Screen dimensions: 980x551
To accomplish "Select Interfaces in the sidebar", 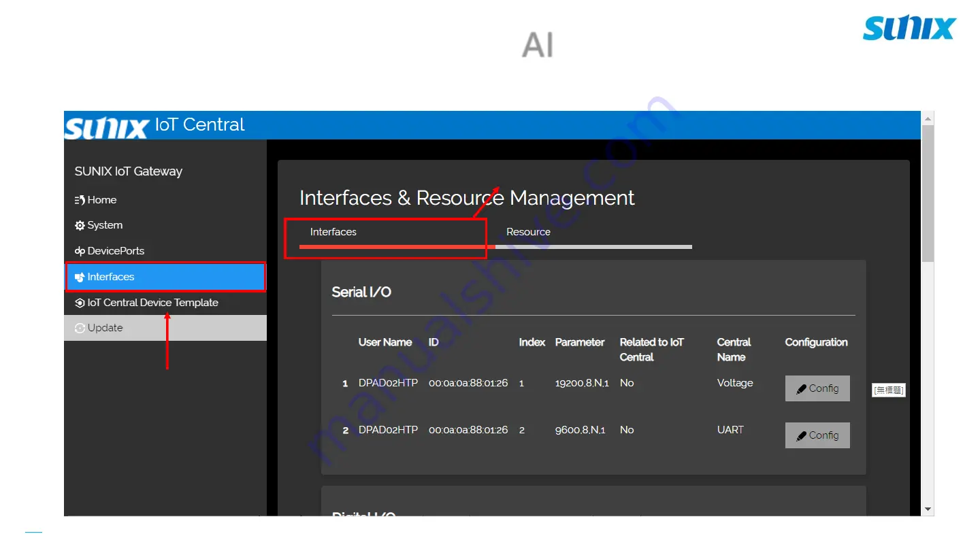I will pos(165,277).
